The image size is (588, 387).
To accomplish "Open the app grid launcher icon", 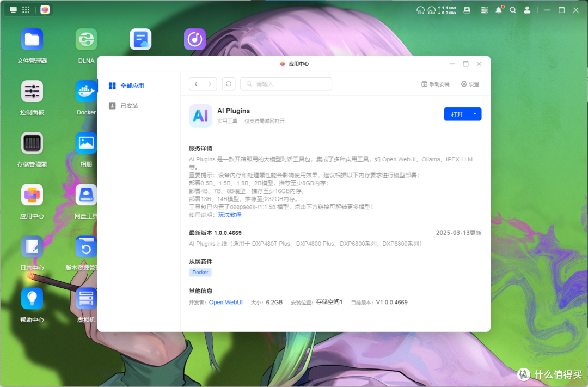I will tap(26, 10).
